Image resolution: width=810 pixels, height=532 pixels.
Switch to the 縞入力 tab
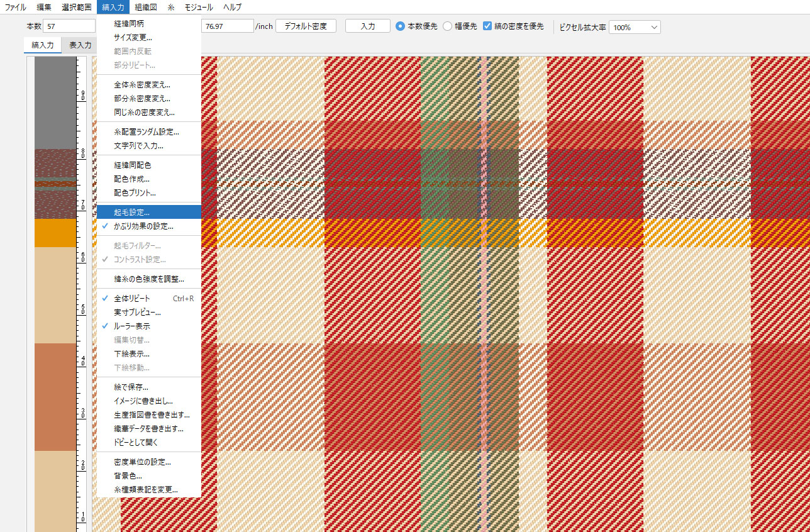[43, 45]
